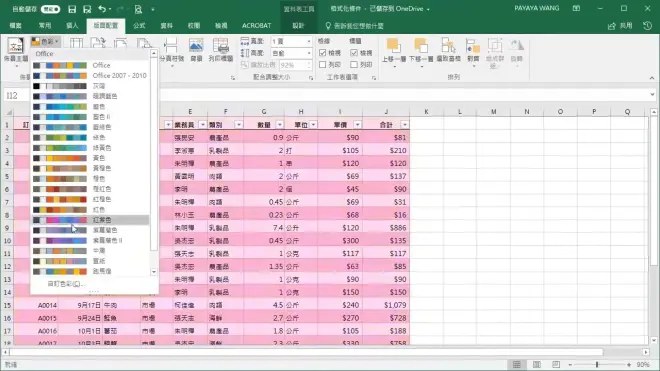Switch to the Formulas (公式) tab
The image size is (660, 371).
139,26
